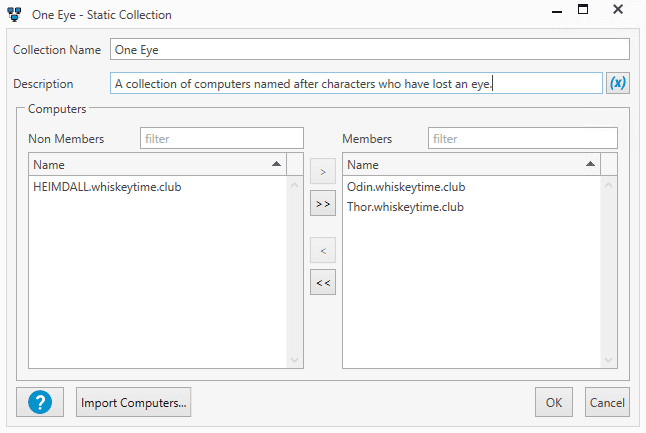
Task: Sort Members list by Name column header
Action: click(x=471, y=164)
